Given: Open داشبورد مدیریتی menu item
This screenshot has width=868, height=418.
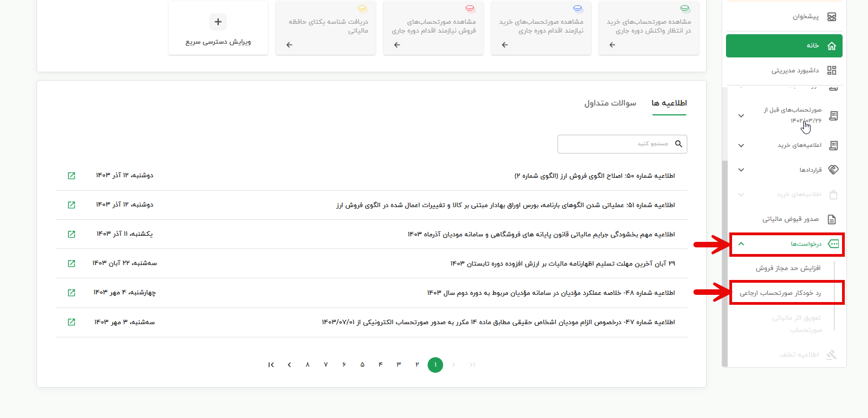Looking at the screenshot, I should pyautogui.click(x=795, y=70).
